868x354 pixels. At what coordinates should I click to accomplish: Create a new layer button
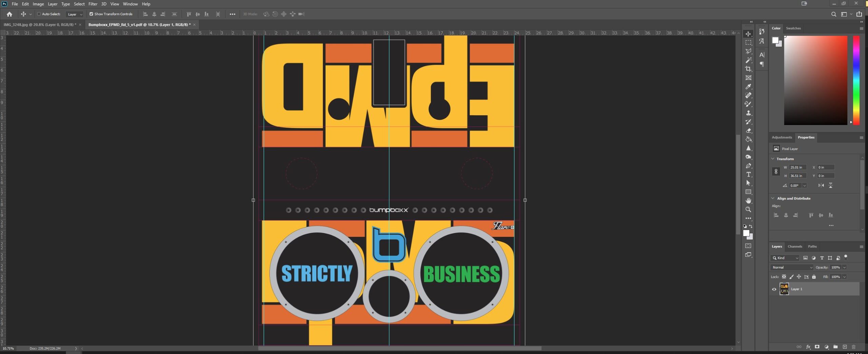coord(845,347)
